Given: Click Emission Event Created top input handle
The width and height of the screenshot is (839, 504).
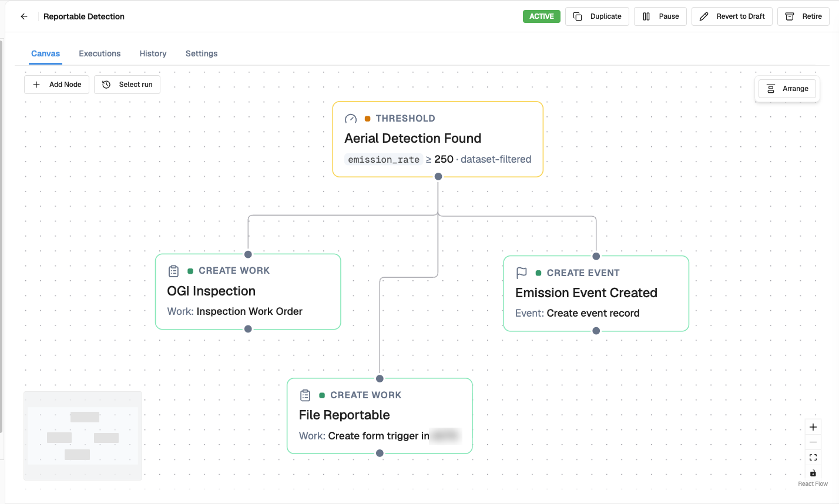Looking at the screenshot, I should point(596,256).
